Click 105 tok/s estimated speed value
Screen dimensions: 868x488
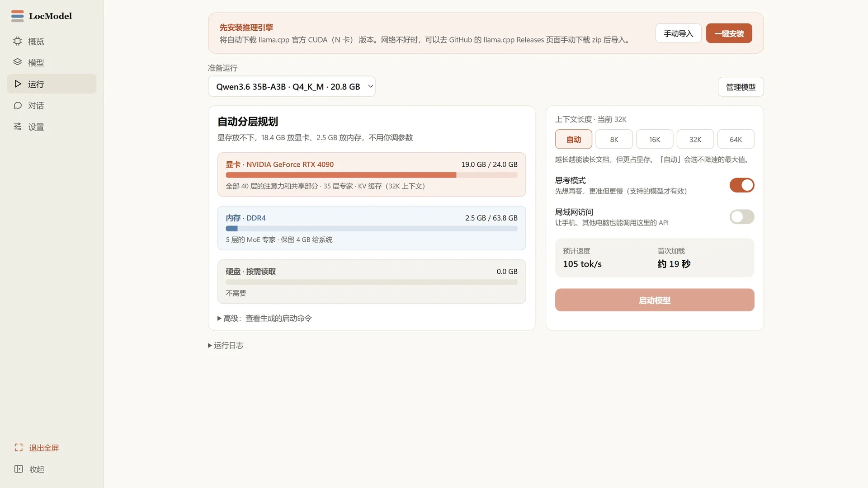point(582,264)
